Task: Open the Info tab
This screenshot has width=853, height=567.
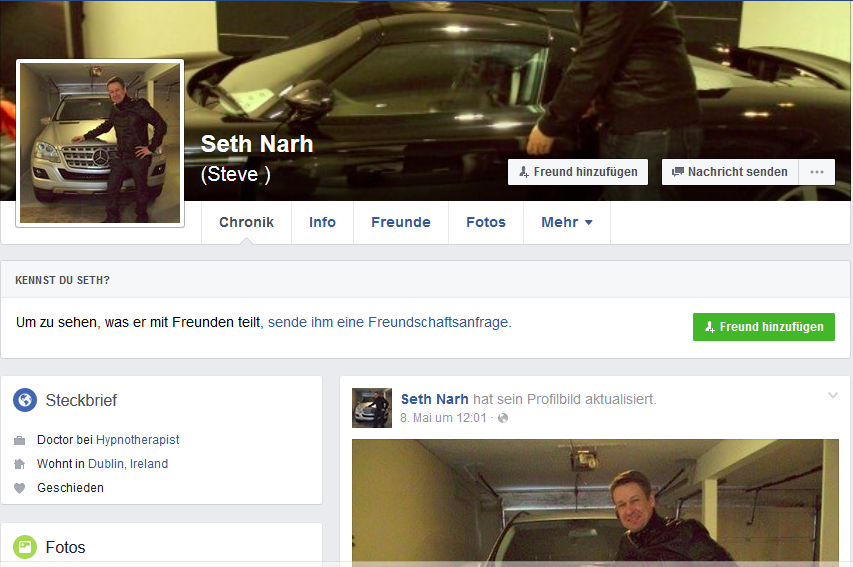Action: coord(323,222)
